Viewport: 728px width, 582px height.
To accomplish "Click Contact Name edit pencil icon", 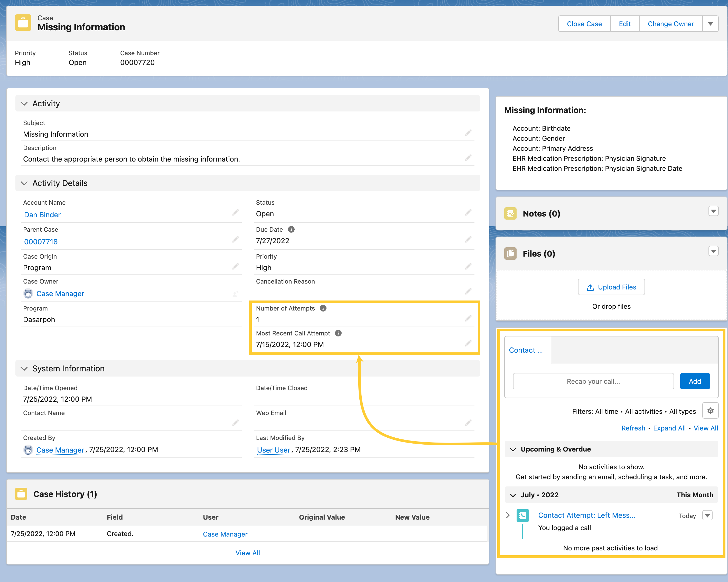I will pyautogui.click(x=235, y=423).
